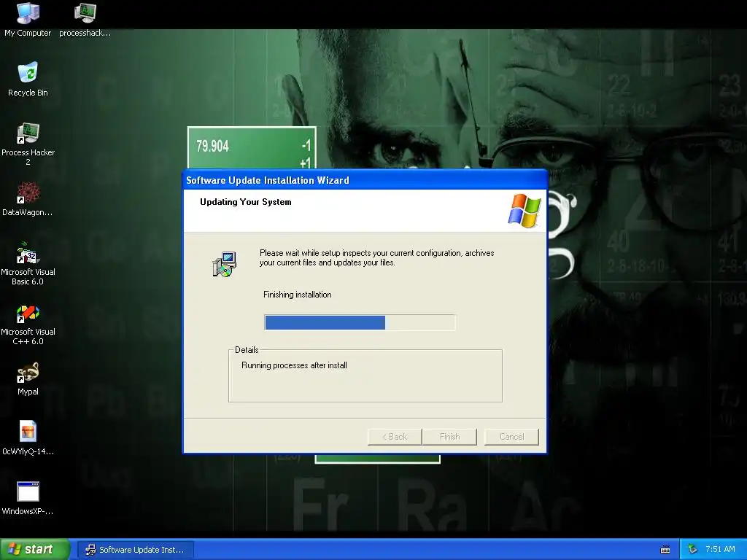Select the WindowsXP- file icon on desktop
This screenshot has width=747, height=560.
(28, 498)
